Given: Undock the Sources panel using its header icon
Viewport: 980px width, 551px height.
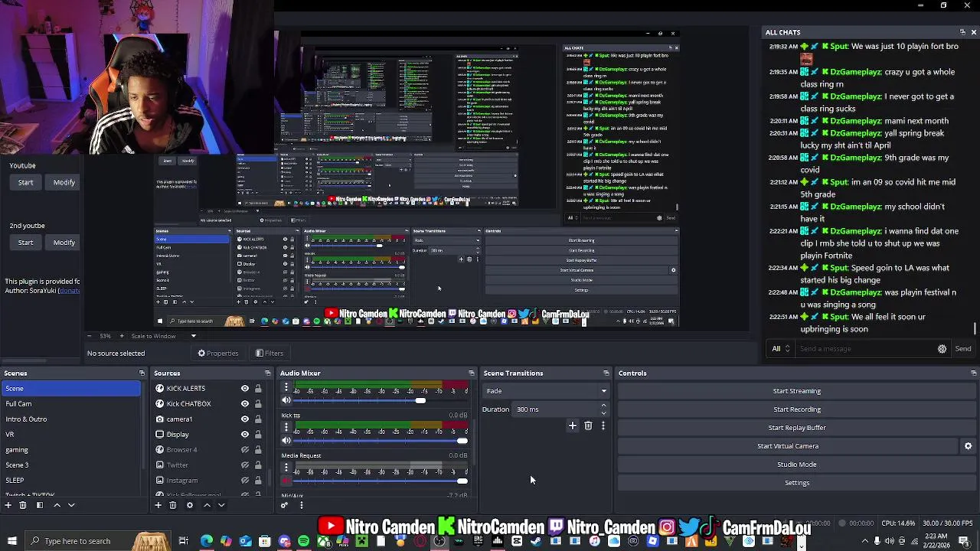Looking at the screenshot, I should (x=267, y=373).
